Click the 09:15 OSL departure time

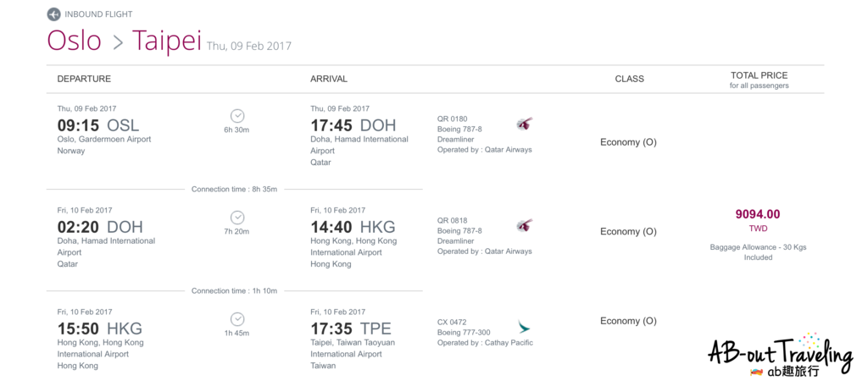tap(98, 125)
